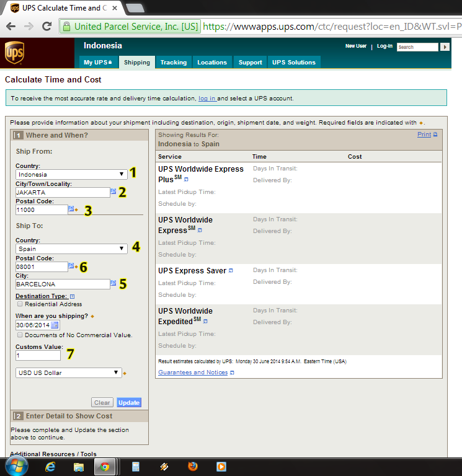Click the UPS Express Saver service name
The height and width of the screenshot is (476, 462).
click(x=192, y=270)
